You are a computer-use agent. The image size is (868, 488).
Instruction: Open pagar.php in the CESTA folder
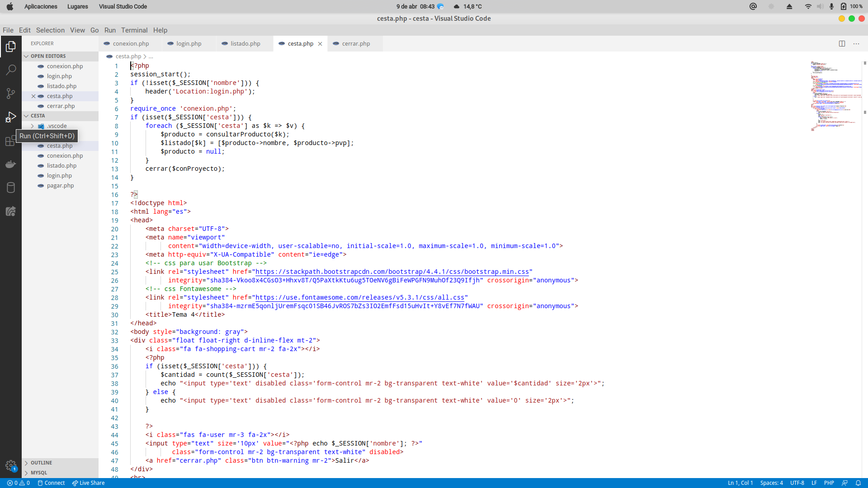[60, 186]
